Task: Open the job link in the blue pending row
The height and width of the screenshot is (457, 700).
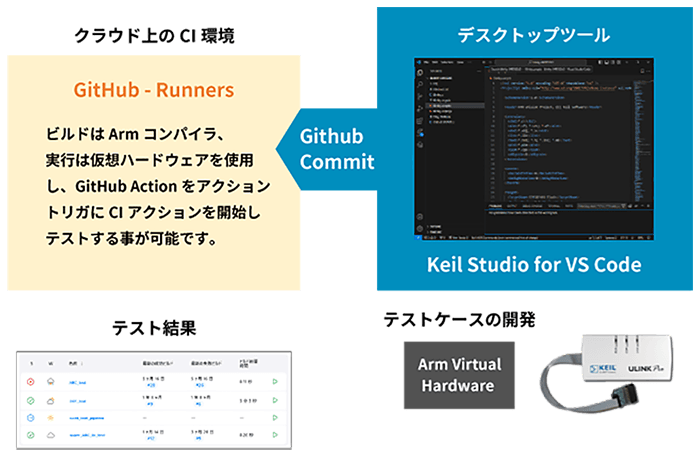Action: pos(87,418)
